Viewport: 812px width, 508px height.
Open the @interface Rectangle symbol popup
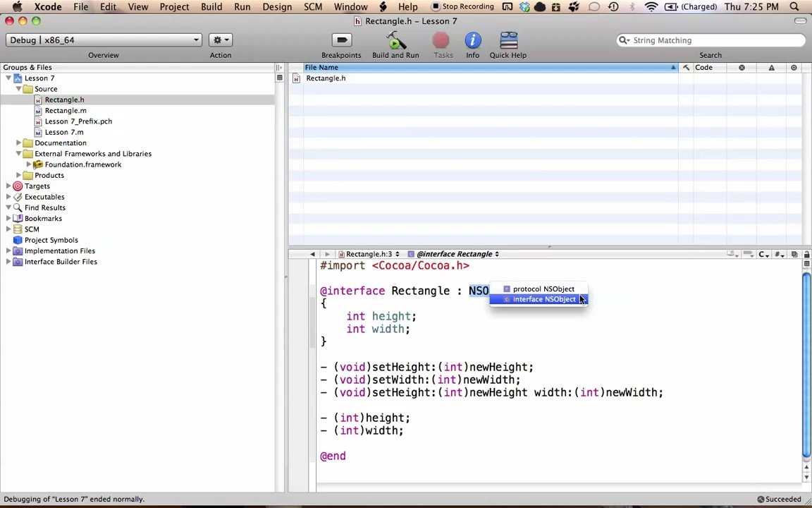(x=454, y=254)
